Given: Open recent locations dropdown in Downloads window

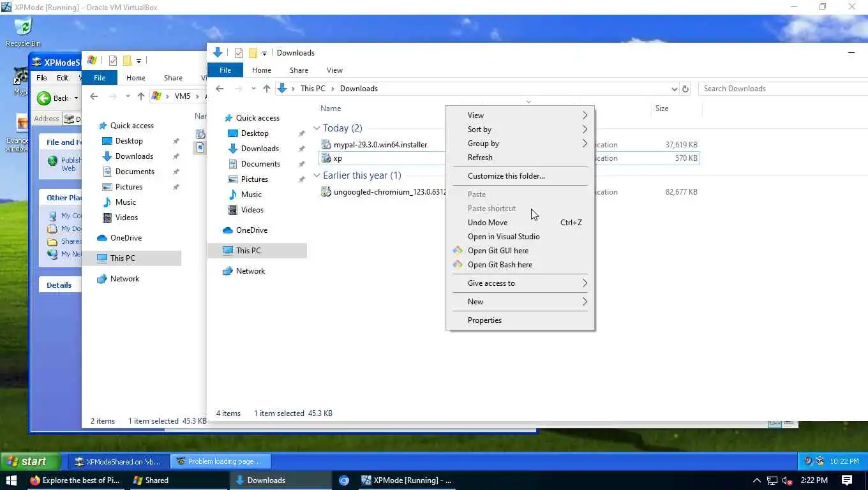Looking at the screenshot, I should click(x=253, y=89).
